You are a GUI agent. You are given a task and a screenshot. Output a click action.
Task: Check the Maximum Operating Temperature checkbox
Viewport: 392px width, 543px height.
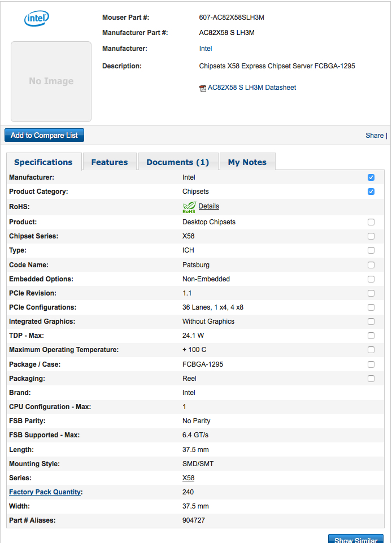pyautogui.click(x=371, y=350)
